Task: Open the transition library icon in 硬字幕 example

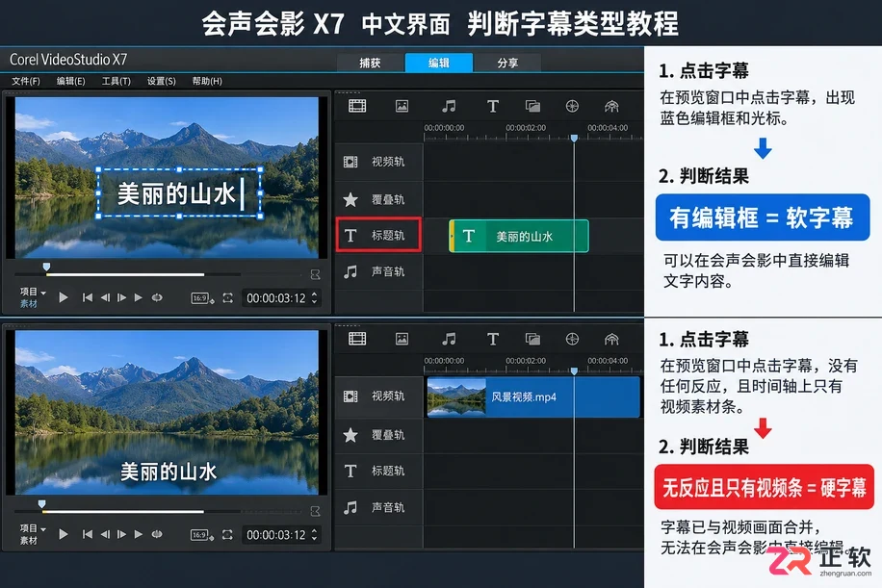Action: (x=532, y=339)
